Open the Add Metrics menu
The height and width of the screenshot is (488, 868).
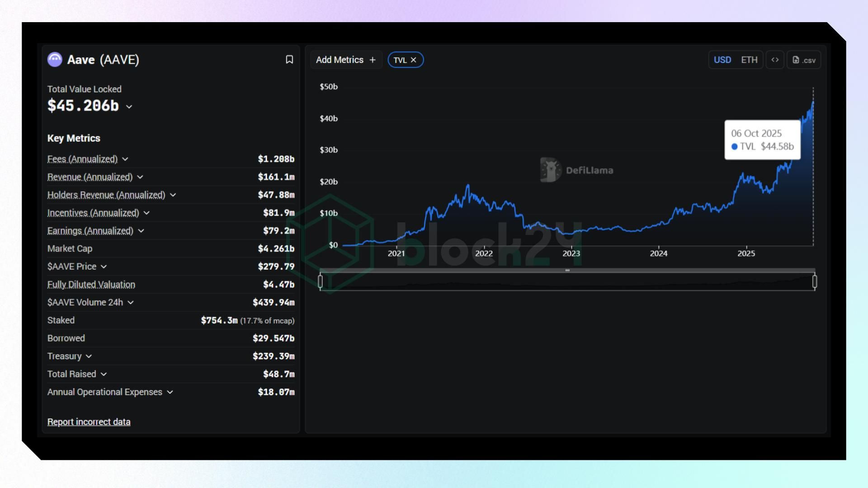tap(340, 60)
